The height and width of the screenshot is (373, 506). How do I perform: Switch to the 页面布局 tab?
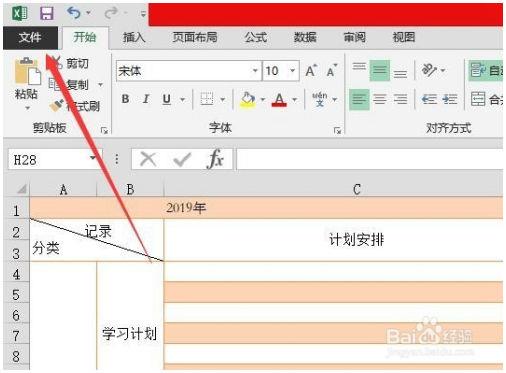195,37
